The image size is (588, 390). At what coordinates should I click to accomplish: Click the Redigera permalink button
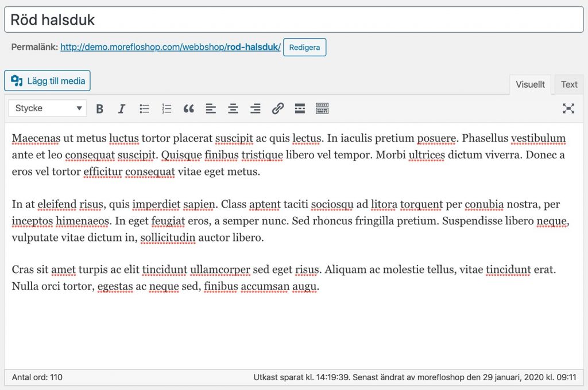pyautogui.click(x=304, y=47)
